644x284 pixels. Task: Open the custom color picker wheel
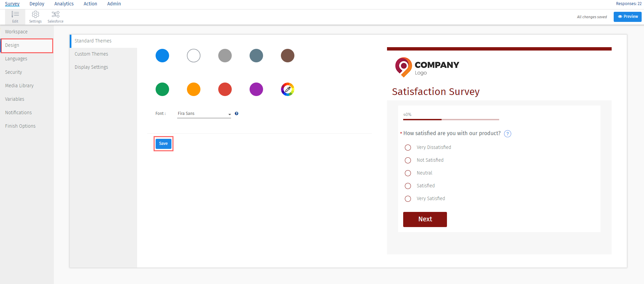click(287, 89)
